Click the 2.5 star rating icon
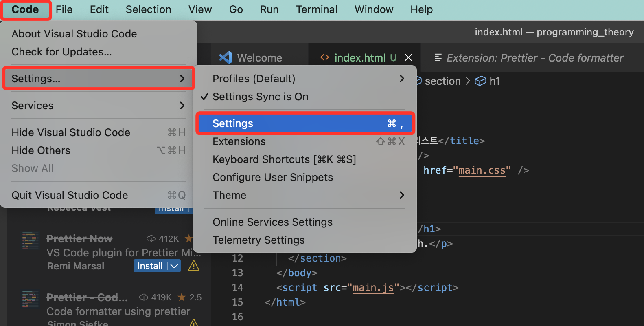 tap(182, 297)
